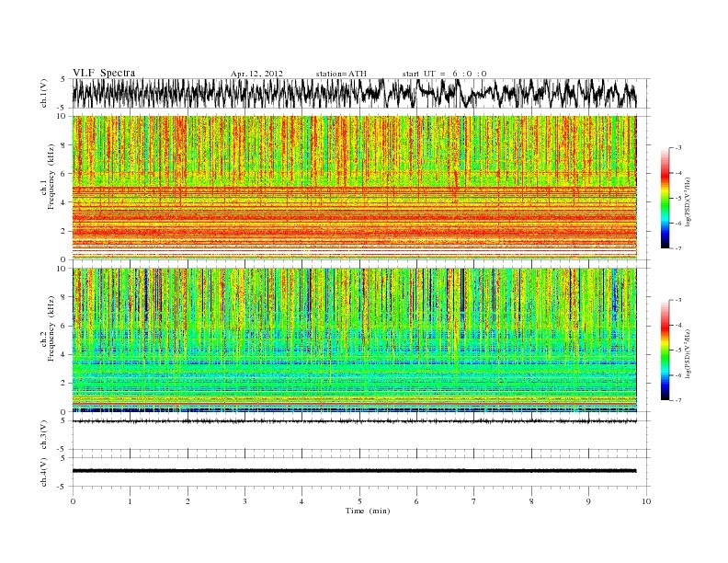Click the 'ch.4(V)' axis label

coord(44,472)
